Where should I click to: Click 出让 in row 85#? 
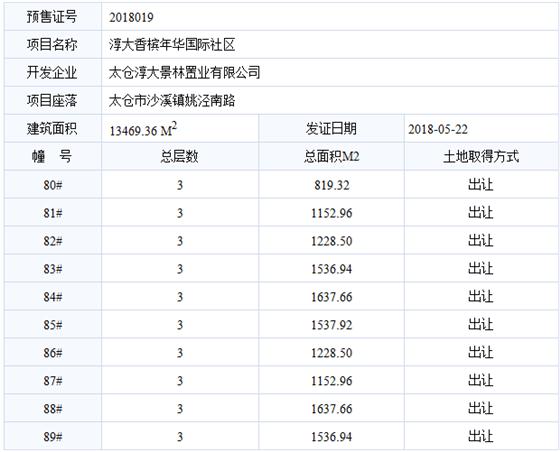coord(481,325)
